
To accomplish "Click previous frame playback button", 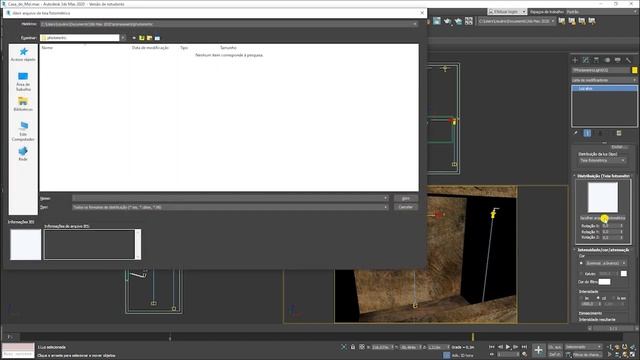I will (500, 347).
